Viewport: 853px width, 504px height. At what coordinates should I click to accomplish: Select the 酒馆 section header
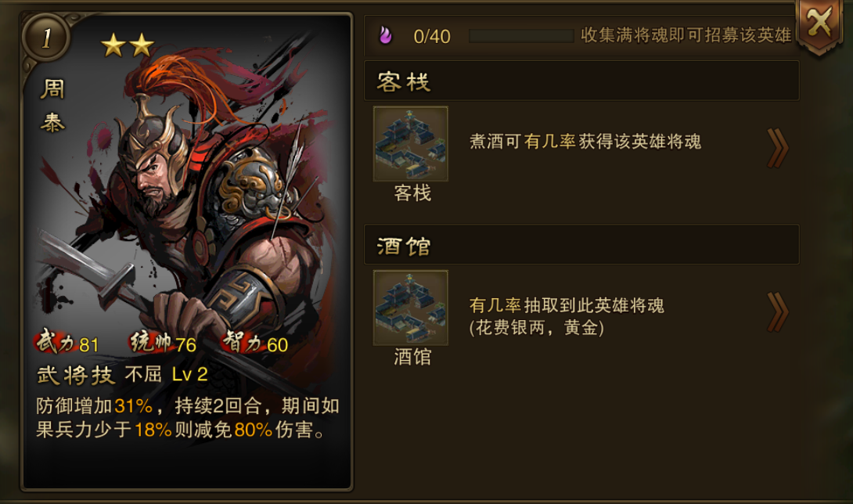581,245
